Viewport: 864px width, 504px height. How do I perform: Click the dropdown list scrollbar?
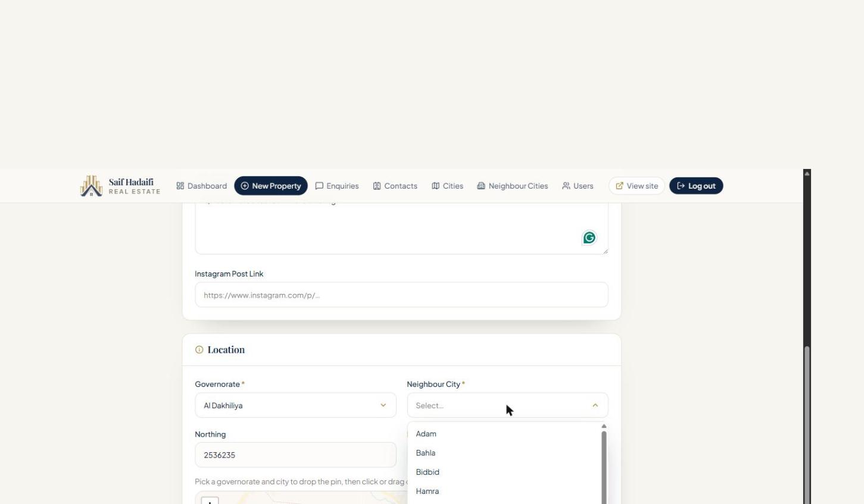[x=604, y=467]
